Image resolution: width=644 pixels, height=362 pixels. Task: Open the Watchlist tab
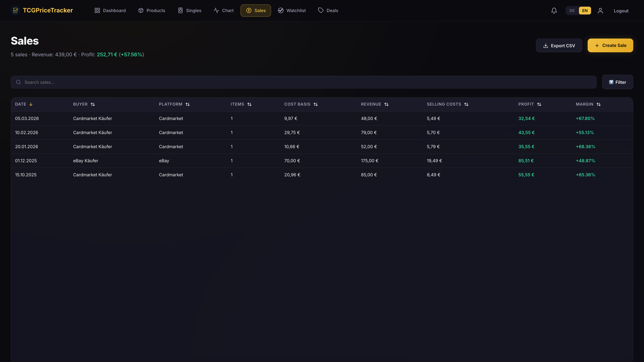tap(292, 11)
